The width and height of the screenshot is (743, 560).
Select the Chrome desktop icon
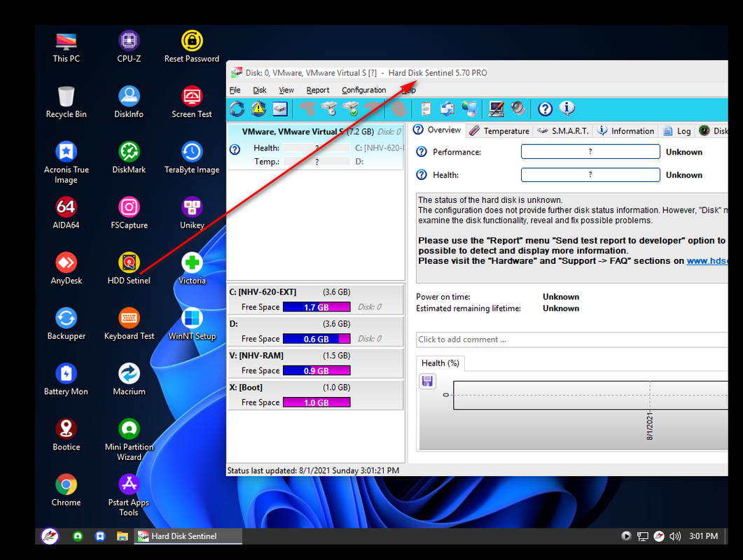pyautogui.click(x=66, y=490)
